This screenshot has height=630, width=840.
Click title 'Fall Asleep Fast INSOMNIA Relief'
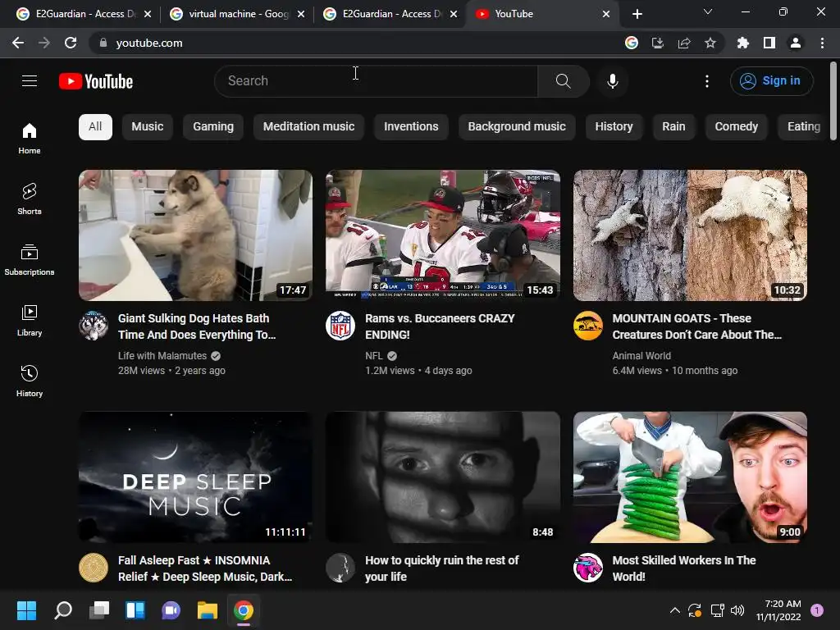tap(205, 568)
